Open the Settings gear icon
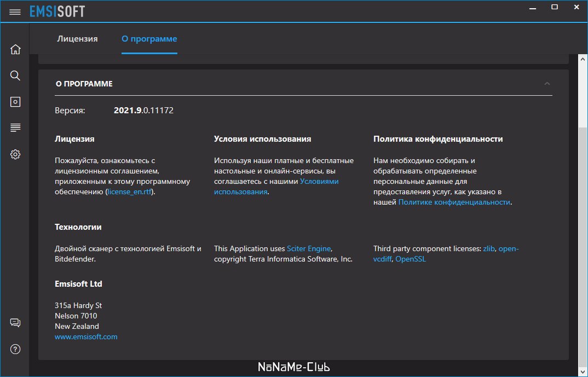The height and width of the screenshot is (377, 588). (x=15, y=154)
